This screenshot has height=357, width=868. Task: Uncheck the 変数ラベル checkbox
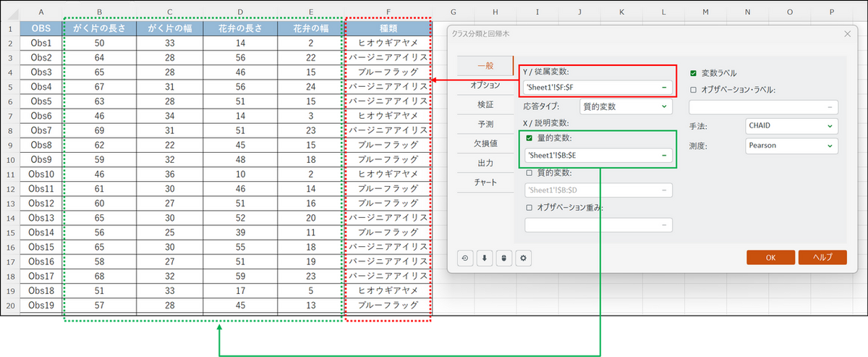tap(694, 73)
